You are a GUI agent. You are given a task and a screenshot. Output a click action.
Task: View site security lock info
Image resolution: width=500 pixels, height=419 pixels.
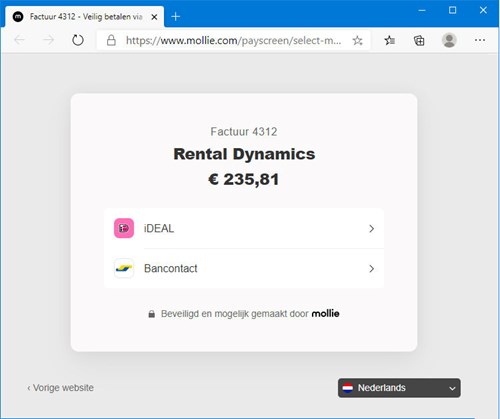click(111, 40)
